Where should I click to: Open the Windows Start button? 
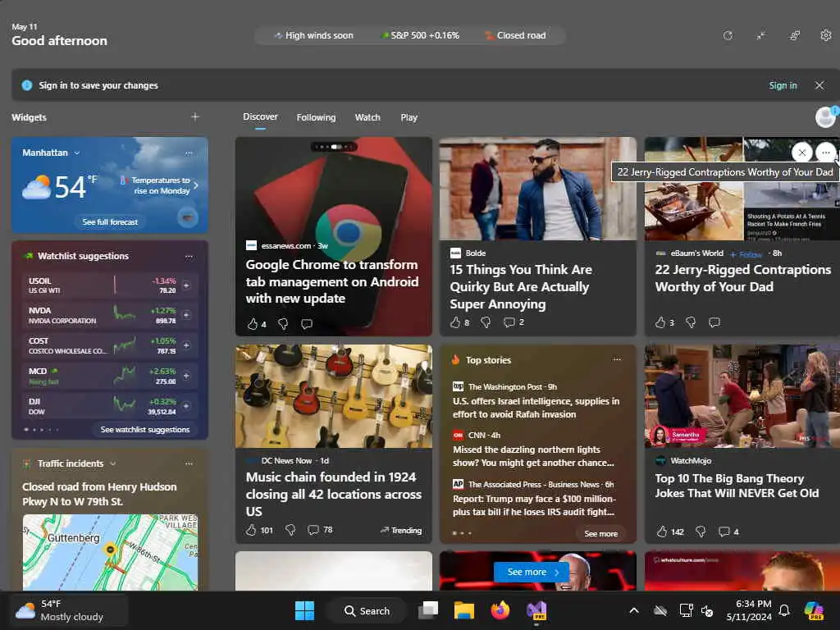(x=304, y=610)
